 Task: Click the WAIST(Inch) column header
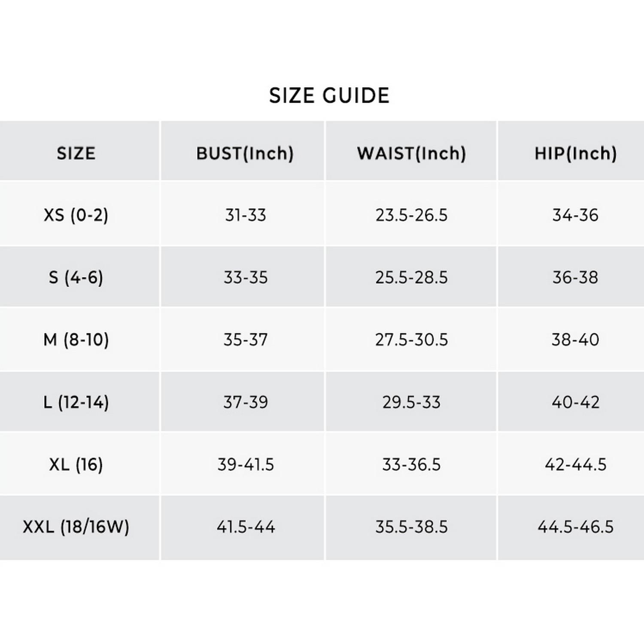411,153
